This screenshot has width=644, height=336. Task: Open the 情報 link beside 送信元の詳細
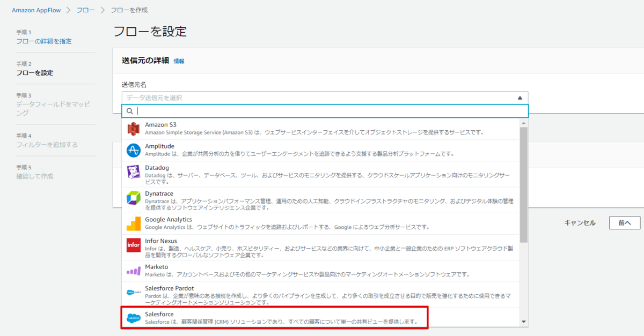tap(179, 61)
